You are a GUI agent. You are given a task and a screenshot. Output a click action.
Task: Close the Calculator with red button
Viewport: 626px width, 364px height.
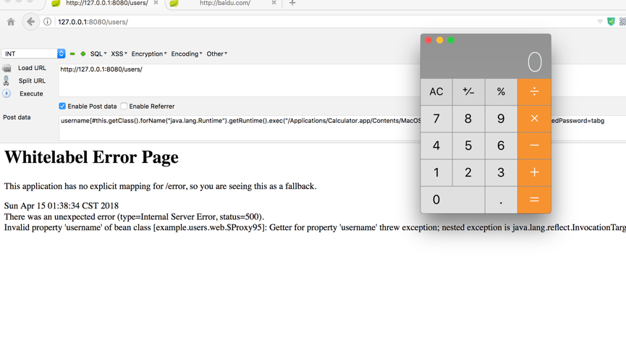coord(428,40)
